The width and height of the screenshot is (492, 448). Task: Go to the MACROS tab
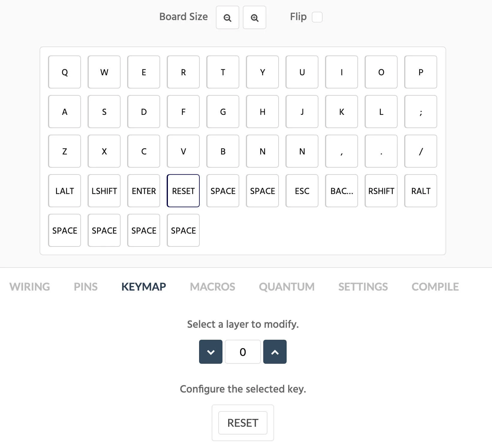[x=212, y=287]
